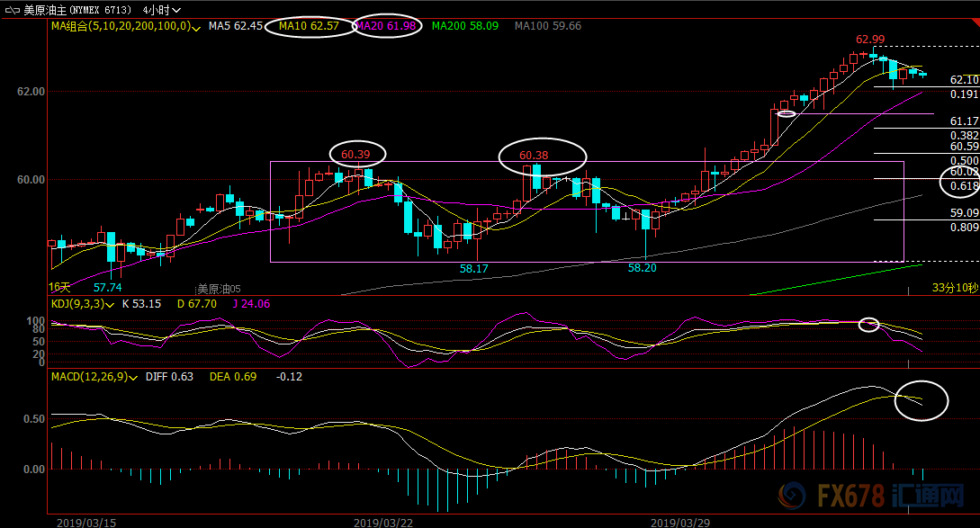Select the MA10 62.57 legend label
Viewport: 980px width, 528px height.
pos(309,27)
